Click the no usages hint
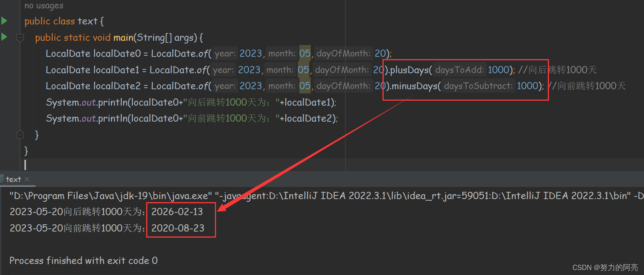644x275 pixels. point(44,5)
